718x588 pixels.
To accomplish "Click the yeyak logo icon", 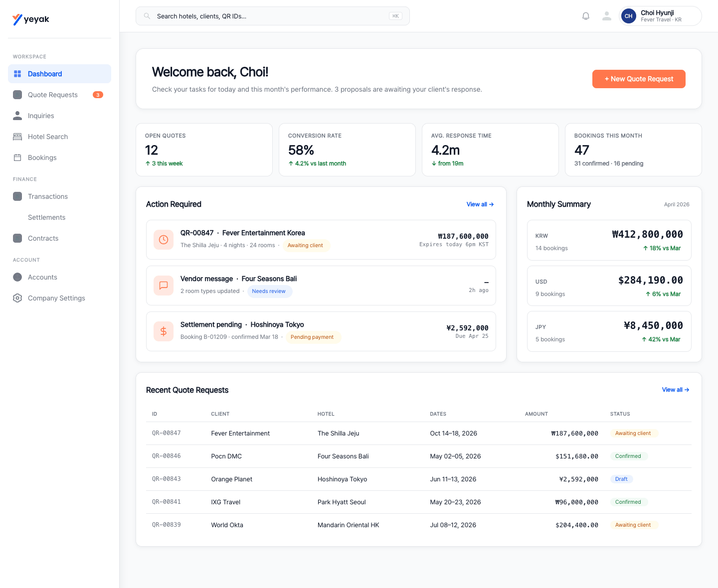I will (x=17, y=19).
